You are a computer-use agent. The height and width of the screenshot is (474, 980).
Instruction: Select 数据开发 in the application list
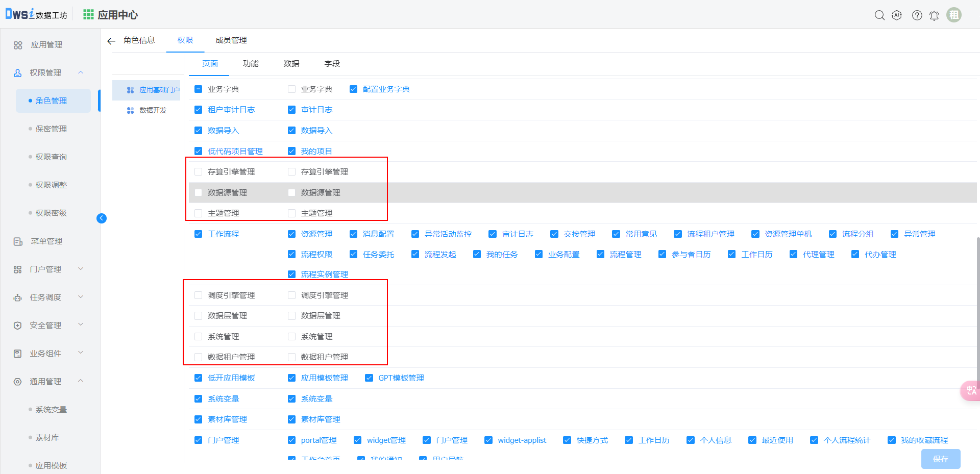point(153,110)
